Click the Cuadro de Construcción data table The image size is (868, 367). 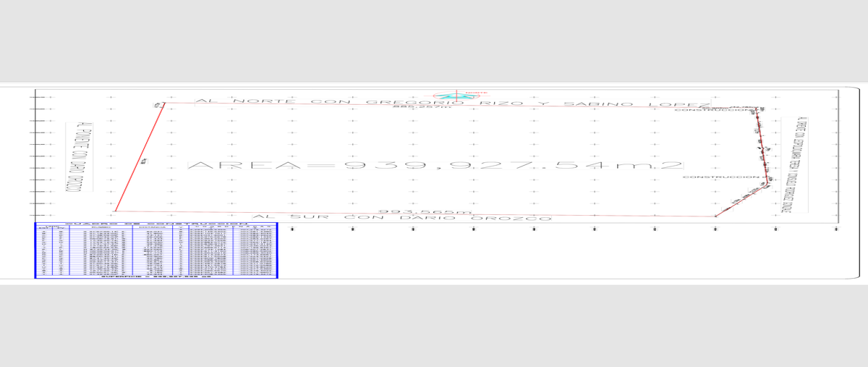click(156, 250)
